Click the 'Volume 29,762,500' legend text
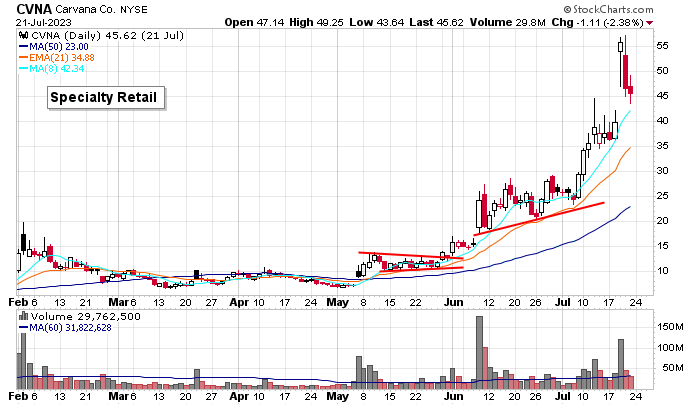Viewport: 700px width, 405px height. click(x=85, y=317)
